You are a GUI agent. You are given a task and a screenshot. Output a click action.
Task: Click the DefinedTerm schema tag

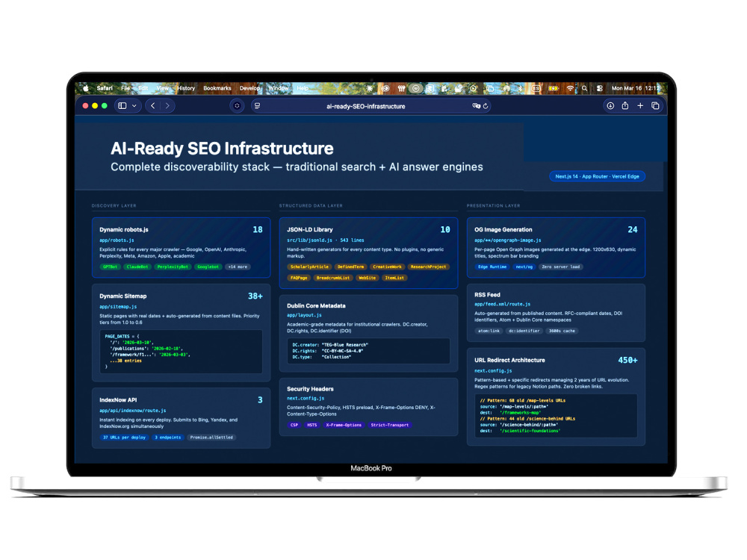point(350,267)
